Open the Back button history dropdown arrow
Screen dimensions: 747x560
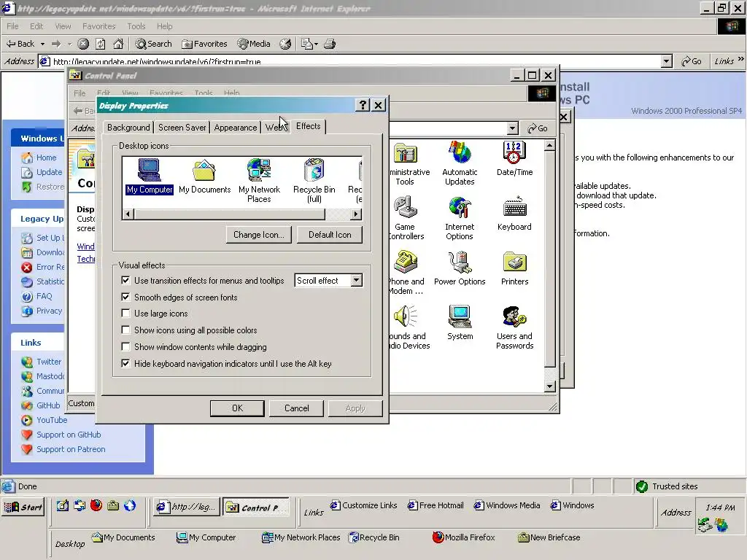(x=42, y=44)
